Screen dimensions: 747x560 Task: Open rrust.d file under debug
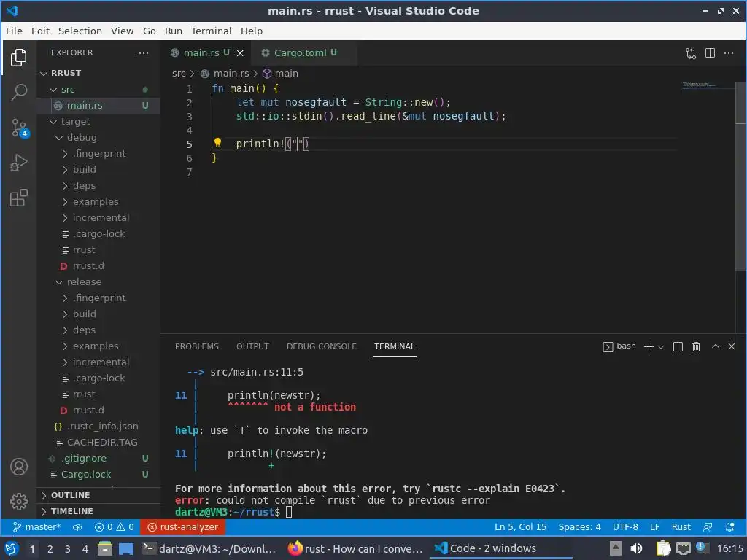point(88,266)
